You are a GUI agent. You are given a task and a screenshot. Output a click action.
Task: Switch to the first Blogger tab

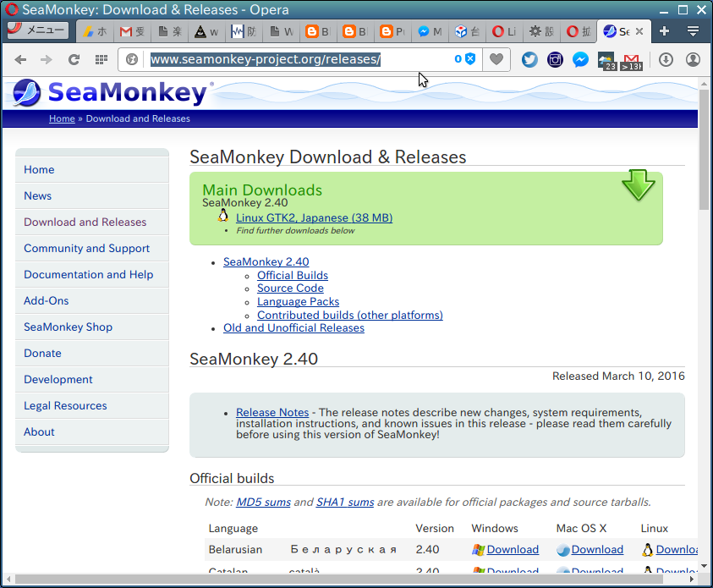point(317,31)
